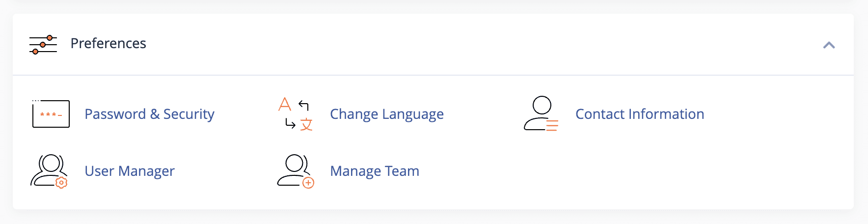This screenshot has height=224, width=868.
Task: Open the Change Language link
Action: click(x=387, y=114)
